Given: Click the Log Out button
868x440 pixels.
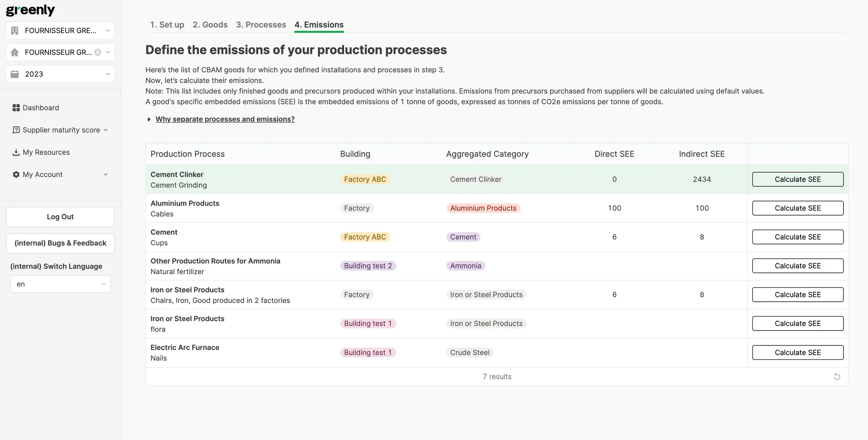Looking at the screenshot, I should [x=60, y=216].
